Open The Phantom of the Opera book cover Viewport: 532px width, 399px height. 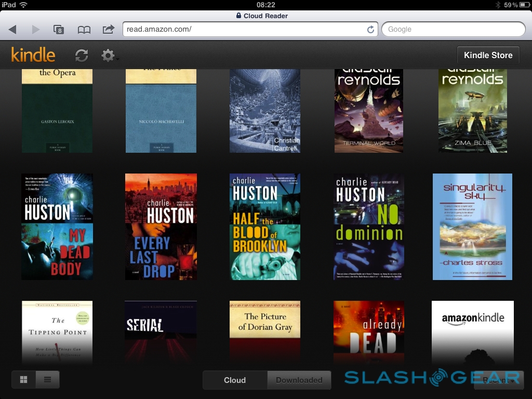pyautogui.click(x=57, y=111)
